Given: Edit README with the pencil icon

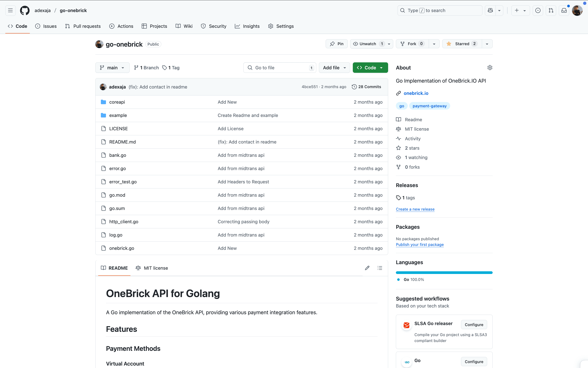Looking at the screenshot, I should point(367,268).
